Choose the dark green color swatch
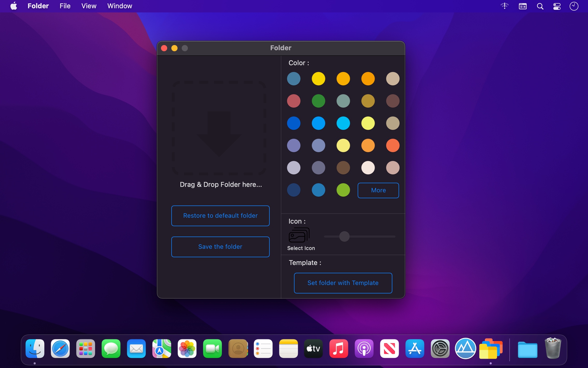588x368 pixels. pos(318,101)
